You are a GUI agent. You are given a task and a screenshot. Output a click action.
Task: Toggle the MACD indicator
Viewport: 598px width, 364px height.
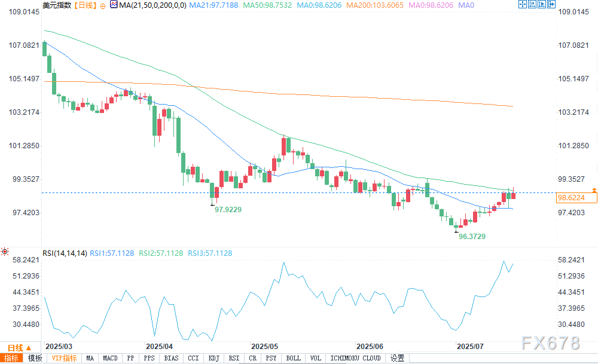(110, 358)
